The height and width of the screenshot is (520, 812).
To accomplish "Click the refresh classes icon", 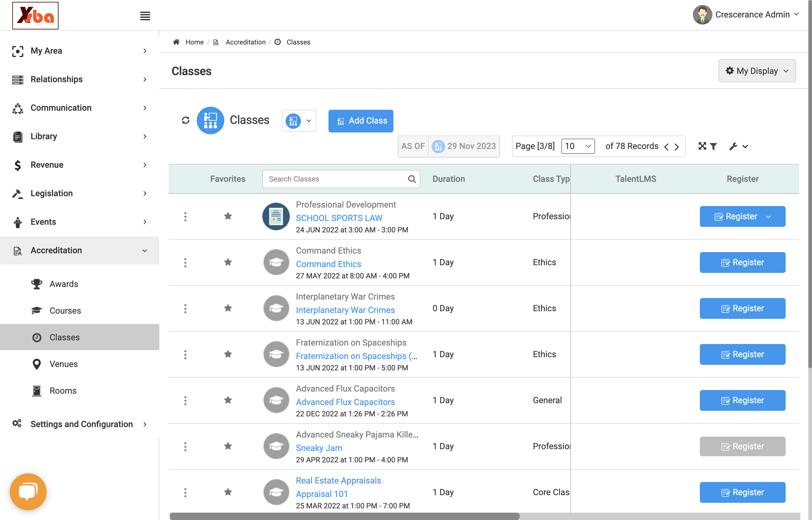I will 186,120.
